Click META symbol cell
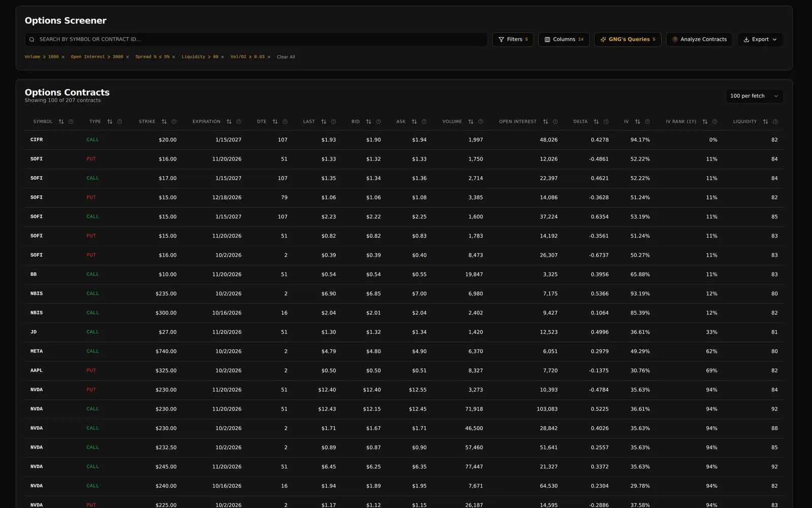The image size is (812, 508). click(37, 352)
